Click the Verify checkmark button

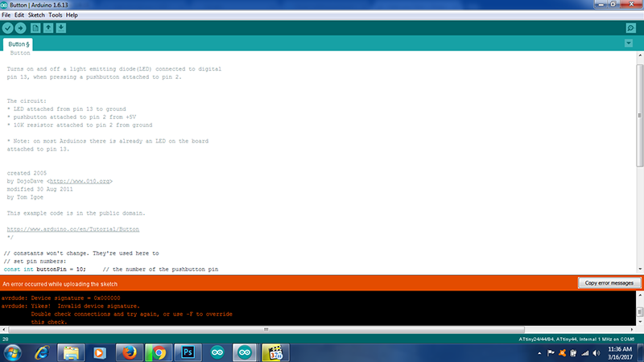8,28
